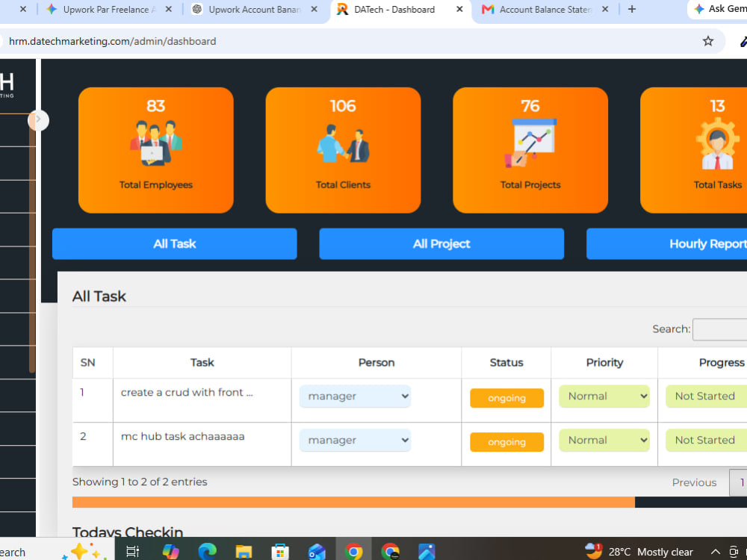Open the Total Employees card

click(156, 150)
